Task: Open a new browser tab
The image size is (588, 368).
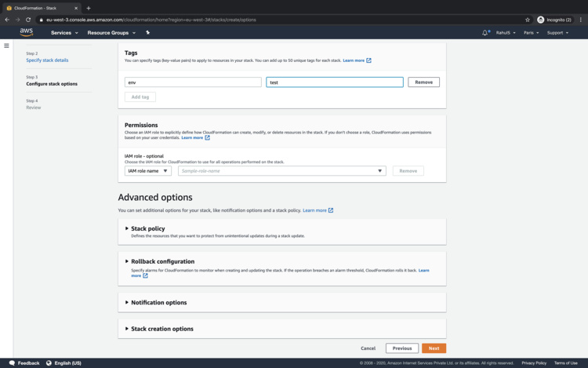Action: [88, 8]
